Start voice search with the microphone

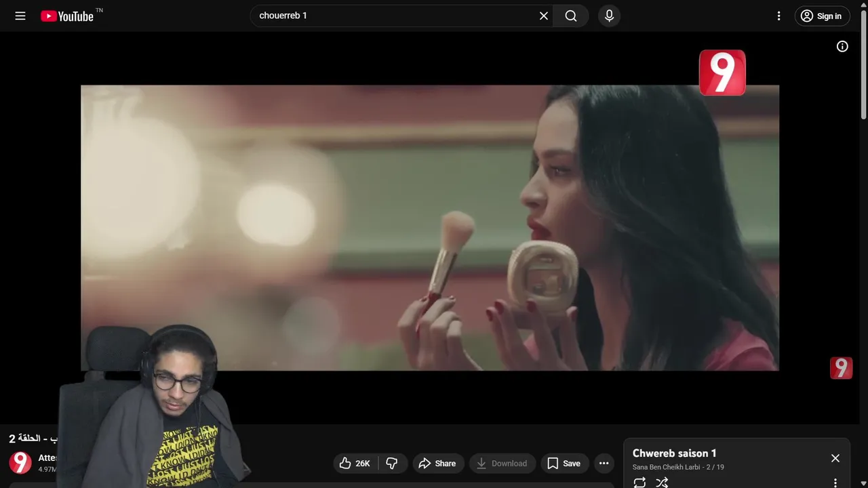[x=609, y=16]
